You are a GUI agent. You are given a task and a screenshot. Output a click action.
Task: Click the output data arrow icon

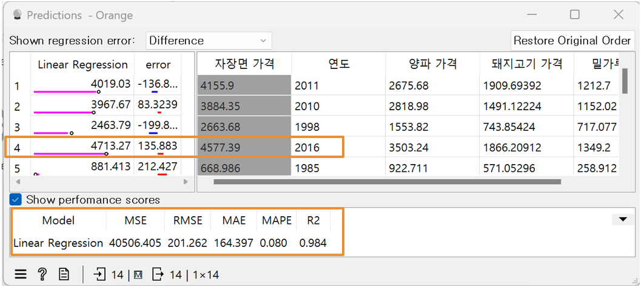pos(158,274)
